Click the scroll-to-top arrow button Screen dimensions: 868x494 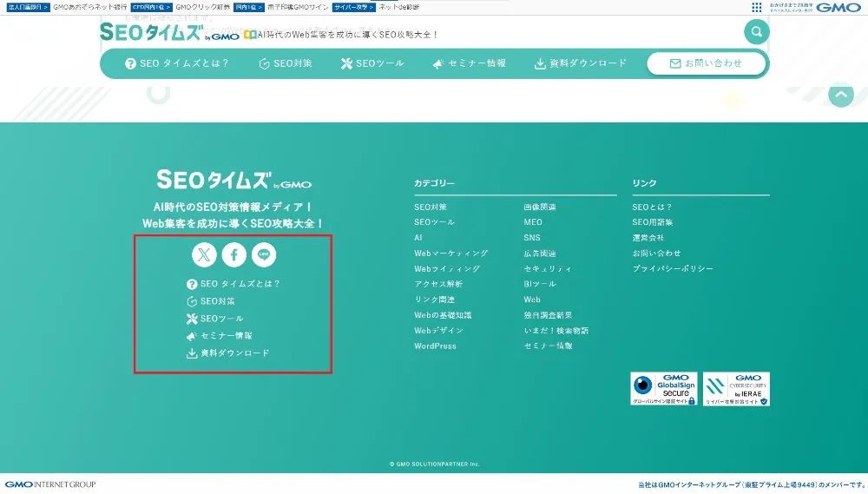tap(841, 95)
